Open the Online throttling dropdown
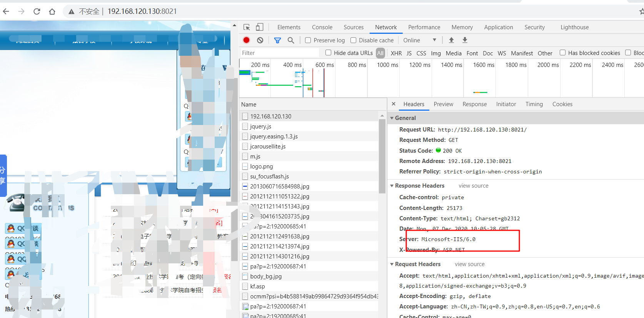The height and width of the screenshot is (318, 644). pyautogui.click(x=420, y=40)
